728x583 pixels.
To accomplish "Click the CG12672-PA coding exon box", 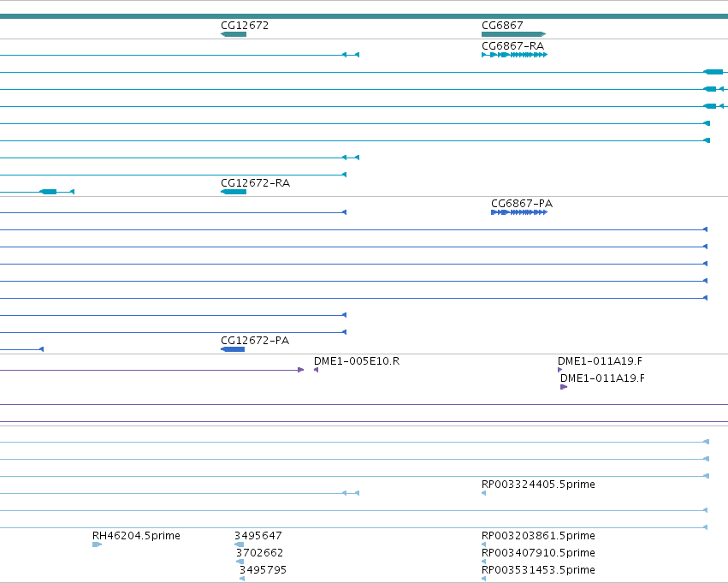I will tap(233, 349).
